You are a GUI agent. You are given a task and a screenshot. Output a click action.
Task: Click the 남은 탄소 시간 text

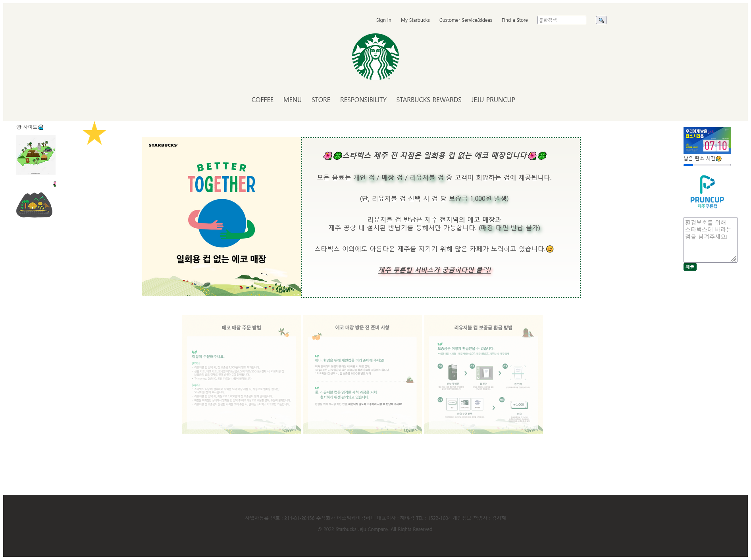699,158
